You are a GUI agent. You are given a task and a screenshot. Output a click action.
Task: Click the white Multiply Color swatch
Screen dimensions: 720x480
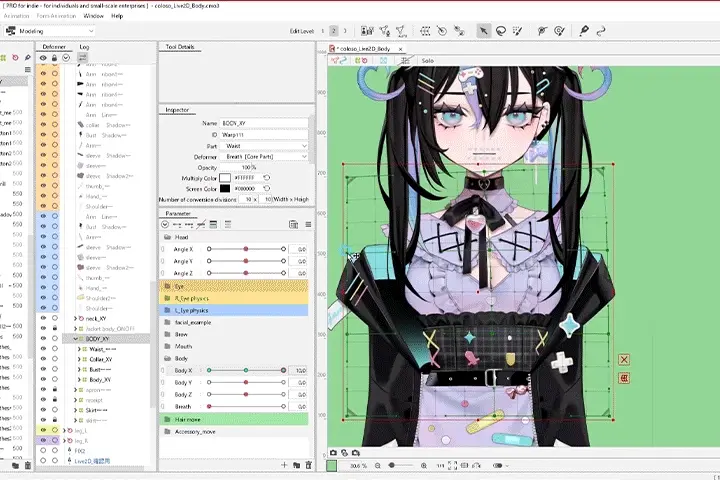225,178
